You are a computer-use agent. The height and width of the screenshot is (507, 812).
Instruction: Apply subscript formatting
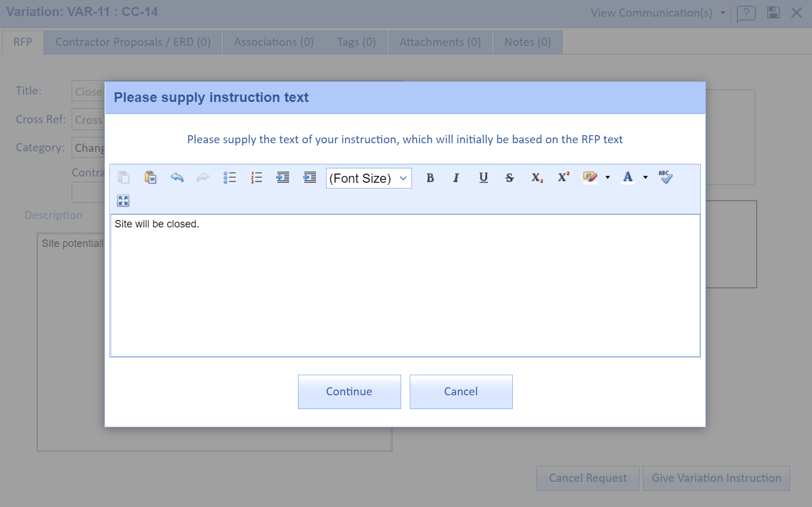536,178
